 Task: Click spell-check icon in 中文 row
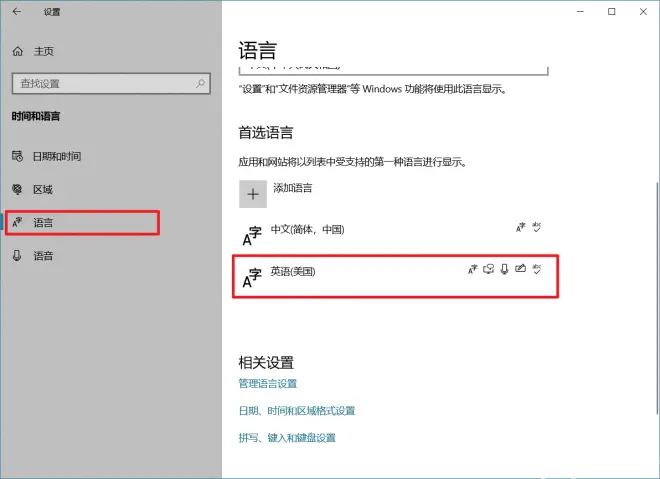[537, 227]
